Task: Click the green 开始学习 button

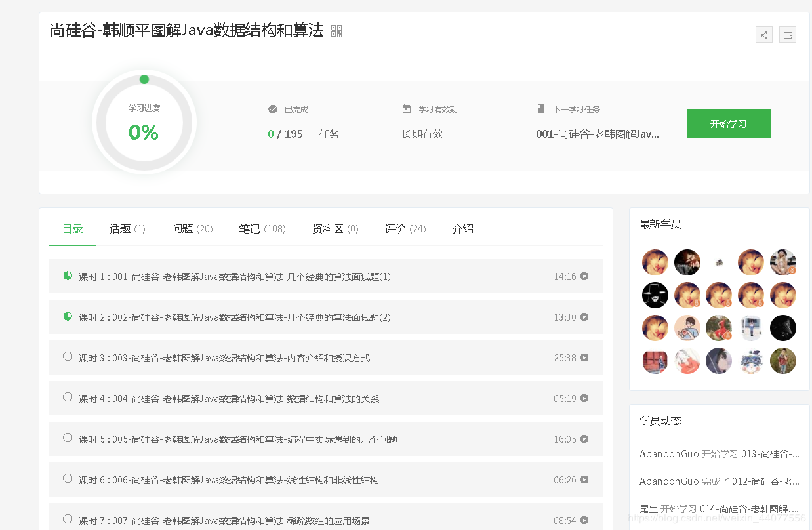Action: click(728, 123)
